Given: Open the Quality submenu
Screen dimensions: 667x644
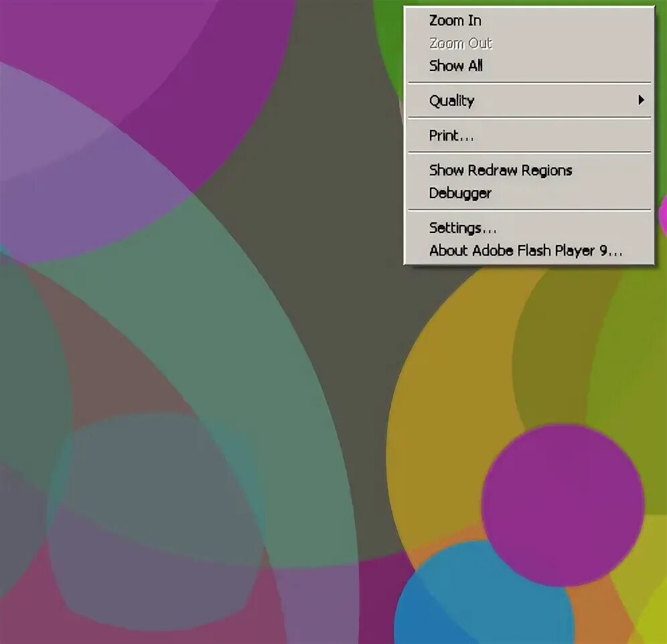Looking at the screenshot, I should 529,100.
